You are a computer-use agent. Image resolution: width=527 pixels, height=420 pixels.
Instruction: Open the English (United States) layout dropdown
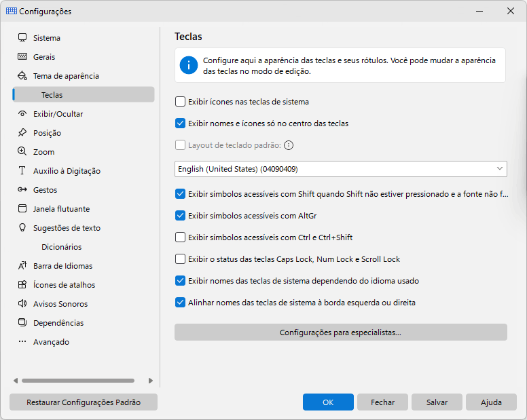[x=340, y=169]
